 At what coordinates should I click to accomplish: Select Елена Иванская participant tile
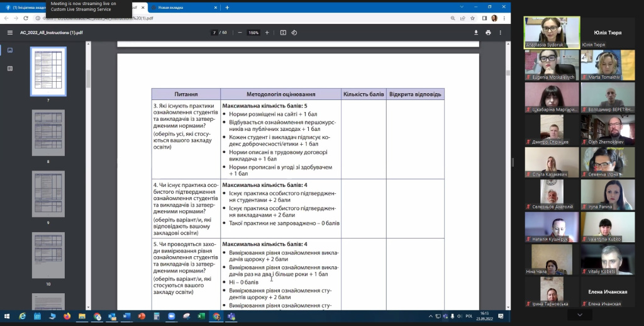point(608,292)
